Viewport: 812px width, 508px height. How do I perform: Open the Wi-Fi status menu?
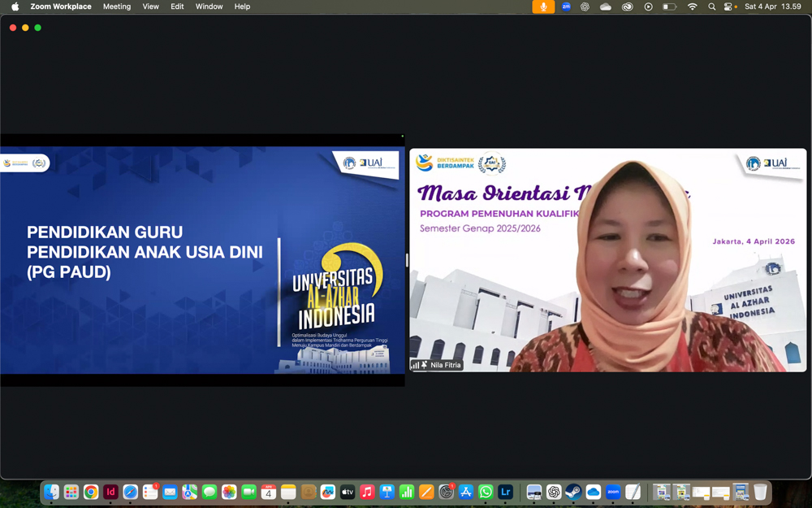pos(692,7)
